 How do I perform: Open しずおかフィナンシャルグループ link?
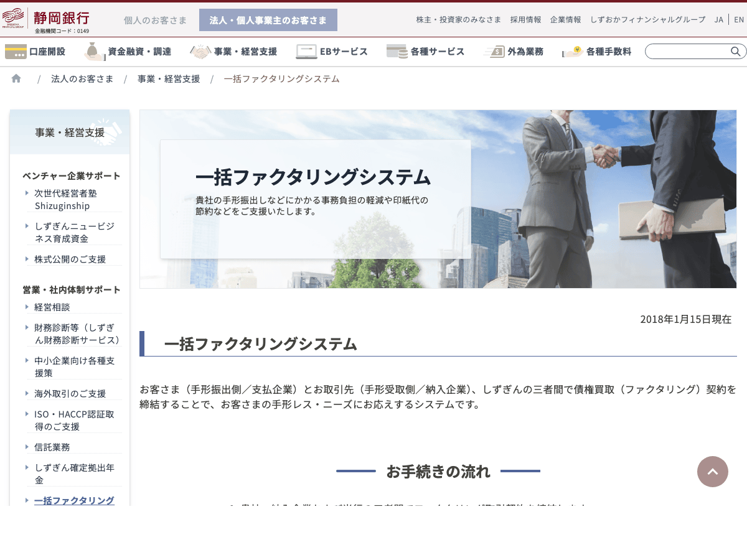pyautogui.click(x=647, y=19)
